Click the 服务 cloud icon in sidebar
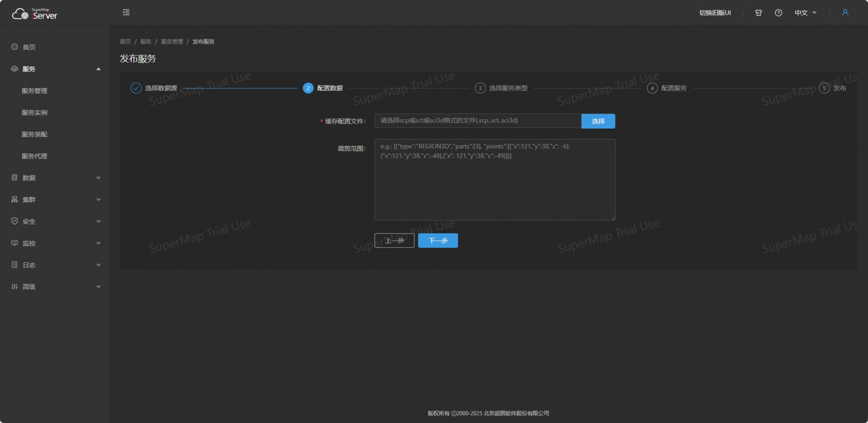Image resolution: width=868 pixels, height=423 pixels. tap(15, 69)
